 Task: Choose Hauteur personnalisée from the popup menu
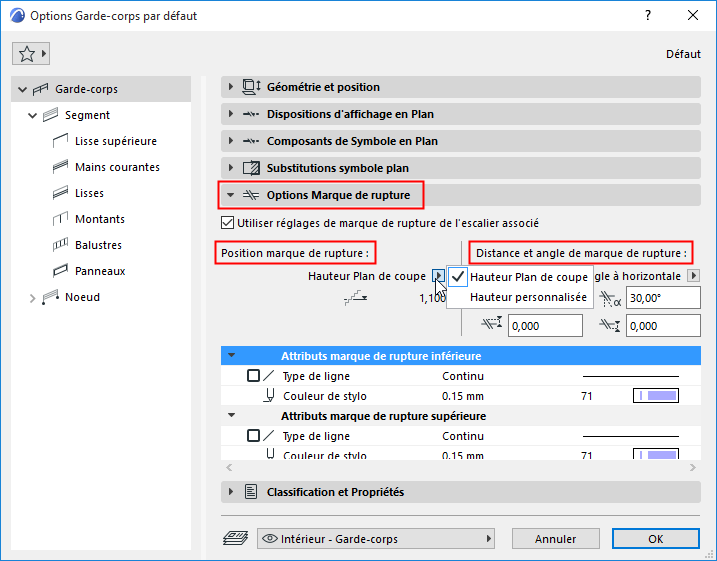click(x=528, y=297)
